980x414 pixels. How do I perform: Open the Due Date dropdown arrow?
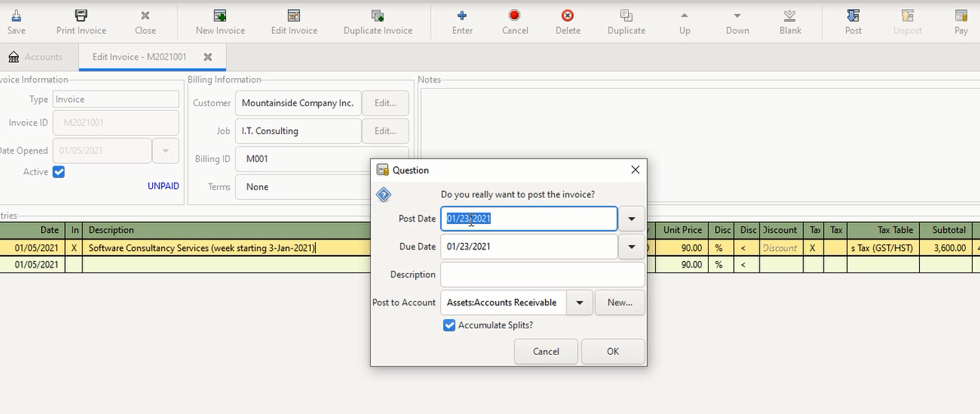coord(631,247)
